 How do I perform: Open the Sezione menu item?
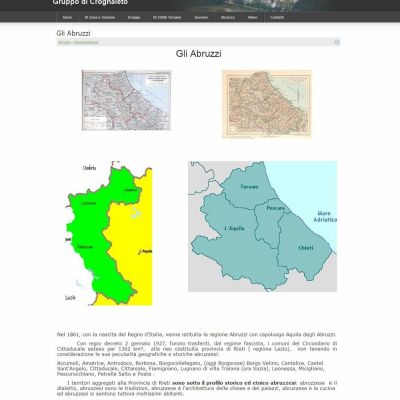coord(201,17)
